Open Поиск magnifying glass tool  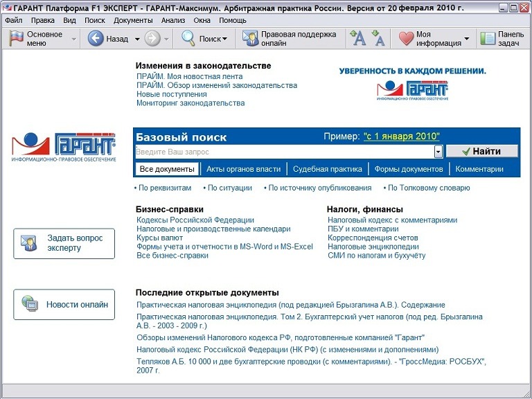click(188, 38)
